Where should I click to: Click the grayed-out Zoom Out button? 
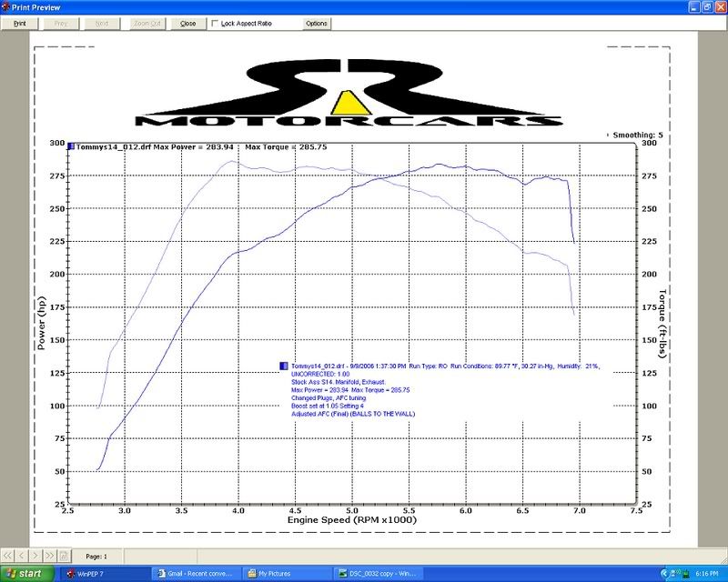point(147,24)
